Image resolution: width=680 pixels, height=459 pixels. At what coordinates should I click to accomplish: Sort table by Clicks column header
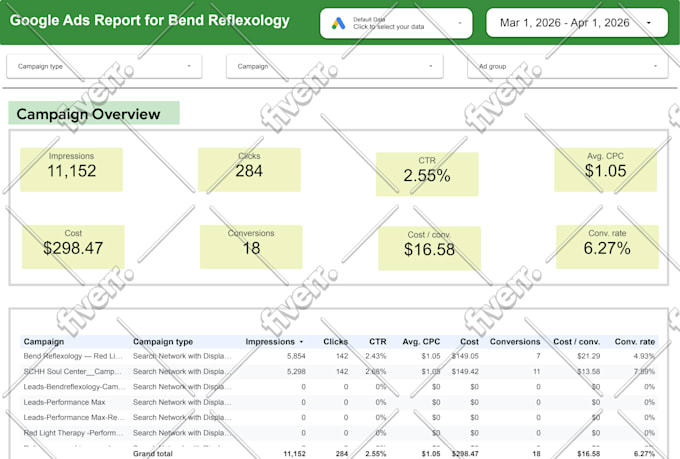pos(335,341)
